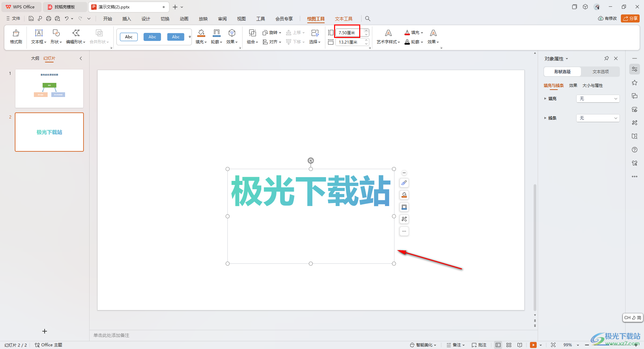The height and width of the screenshot is (349, 644).
Task: Open the Insert (插入) ribbon tab
Action: 126,19
